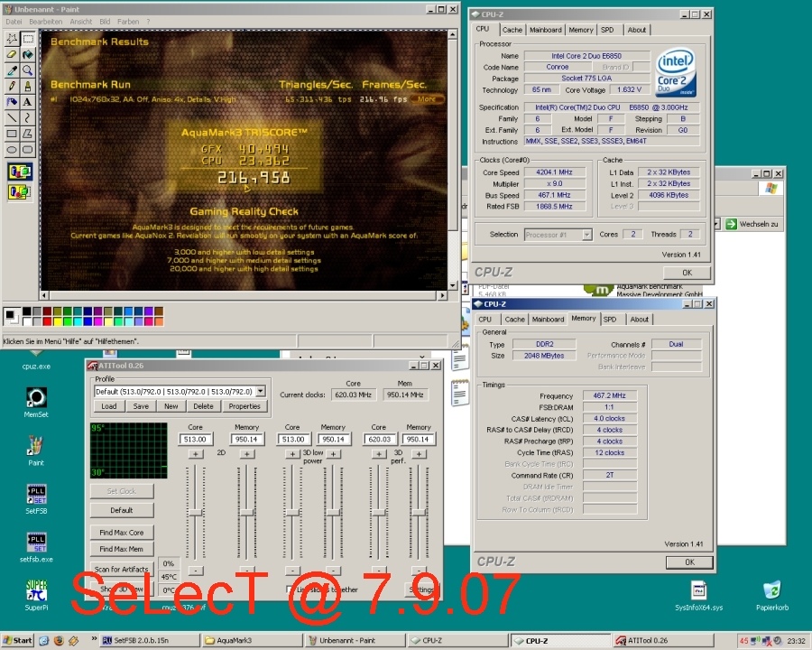Open the Start menu
This screenshot has width=812, height=650.
[17, 641]
